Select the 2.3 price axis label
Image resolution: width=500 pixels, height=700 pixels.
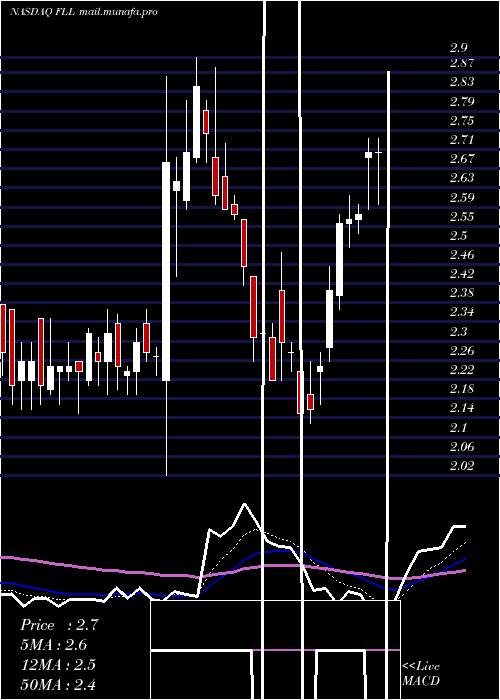(458, 331)
